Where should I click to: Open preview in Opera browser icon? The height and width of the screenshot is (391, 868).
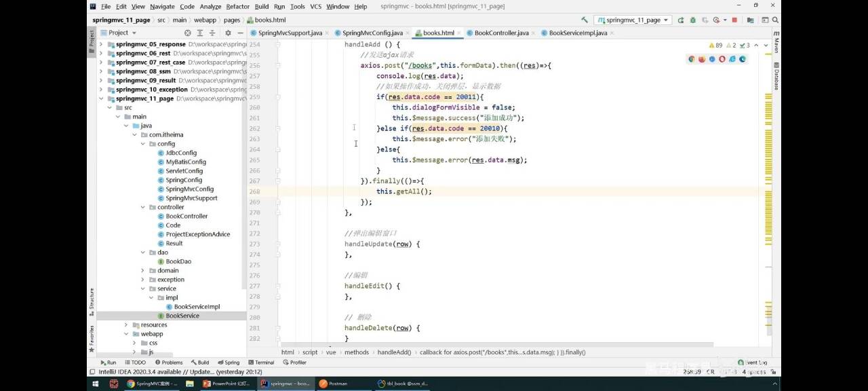pos(722,59)
